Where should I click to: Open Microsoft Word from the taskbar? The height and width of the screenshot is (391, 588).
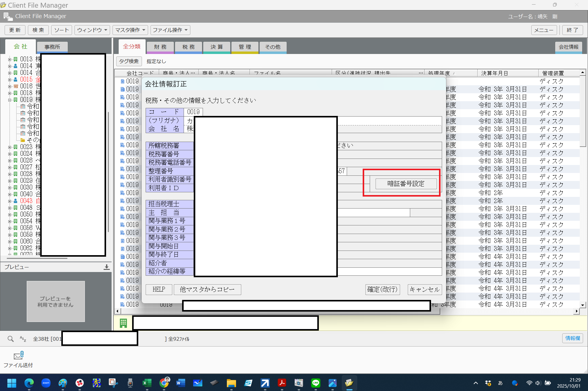pos(181,383)
